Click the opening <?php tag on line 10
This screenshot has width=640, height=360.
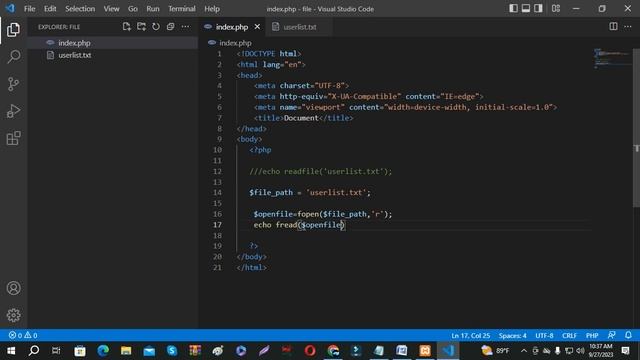260,150
